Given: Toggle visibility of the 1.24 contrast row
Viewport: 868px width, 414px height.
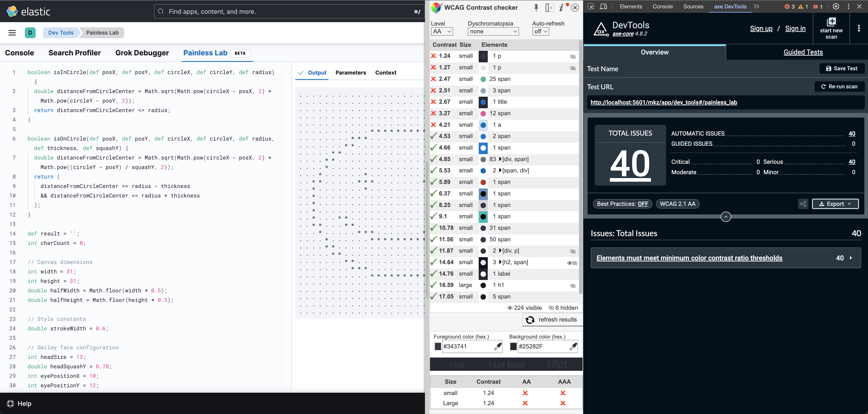Looking at the screenshot, I should tap(572, 57).
